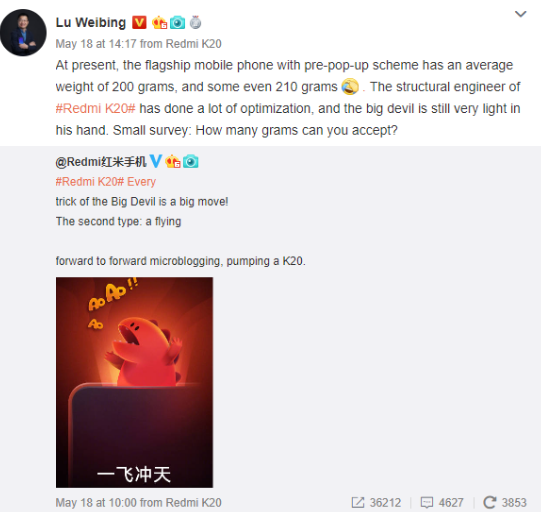
Task: Click the teal camera badge beside Lu Weibing
Action: click(x=177, y=23)
